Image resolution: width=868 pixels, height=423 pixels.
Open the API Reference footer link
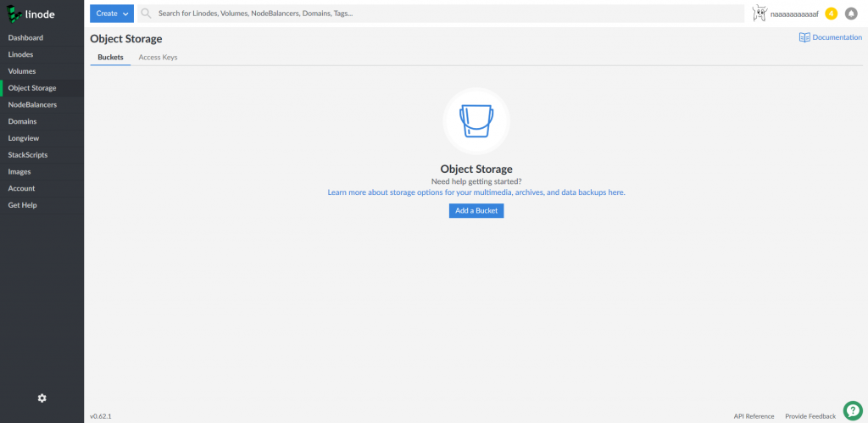coord(754,416)
